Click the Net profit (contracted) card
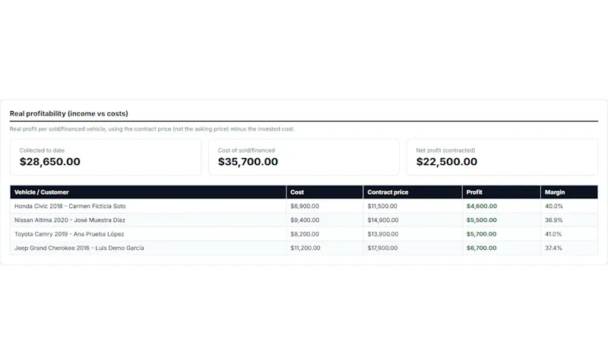Screen dimensions: 608x364 point(502,157)
